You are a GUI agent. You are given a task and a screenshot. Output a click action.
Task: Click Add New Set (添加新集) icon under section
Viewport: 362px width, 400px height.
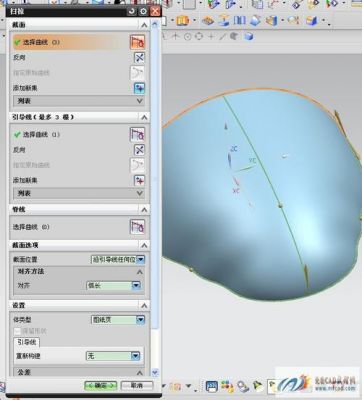139,88
